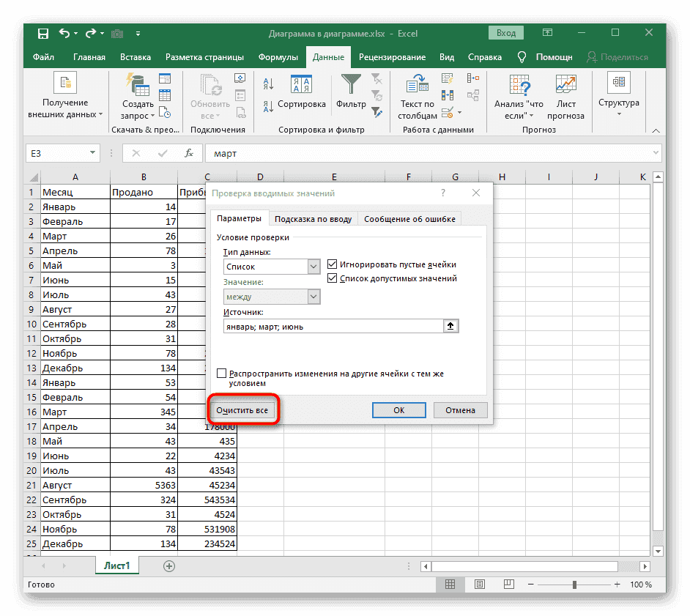Enable apply changes to other cells checkbox
This screenshot has height=616, width=690.
(x=222, y=374)
